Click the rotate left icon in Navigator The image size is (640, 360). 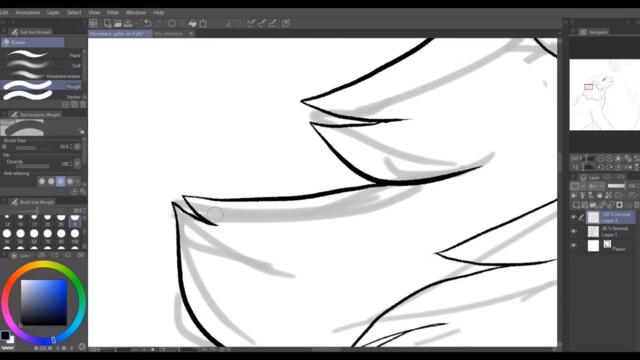click(600, 167)
